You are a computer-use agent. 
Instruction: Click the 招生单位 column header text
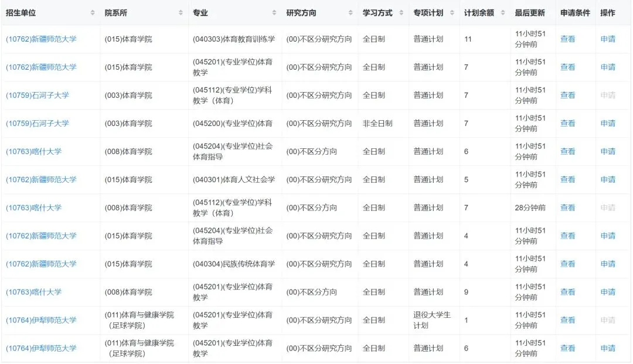[x=21, y=13]
